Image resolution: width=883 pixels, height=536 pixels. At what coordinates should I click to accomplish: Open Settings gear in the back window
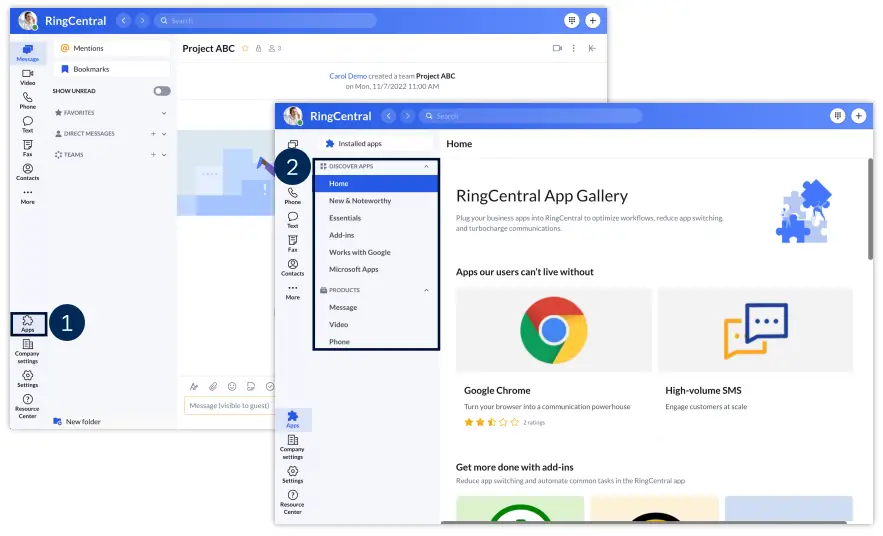[x=28, y=378]
